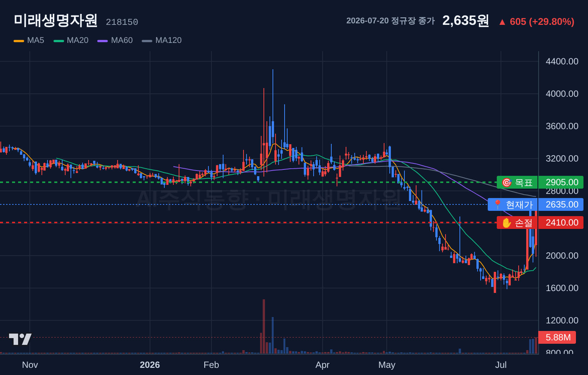Click the orange MA5 legend line
The height and width of the screenshot is (375, 588).
[x=19, y=41]
